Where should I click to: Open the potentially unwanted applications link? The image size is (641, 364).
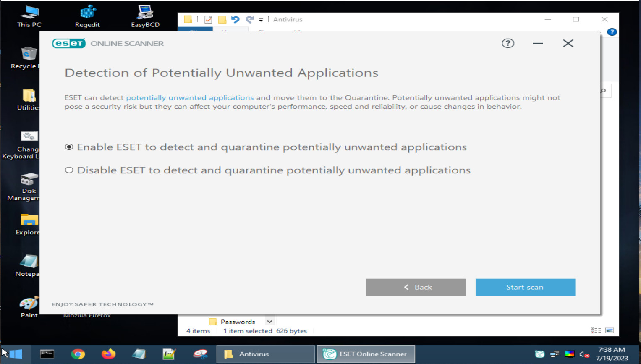click(190, 97)
